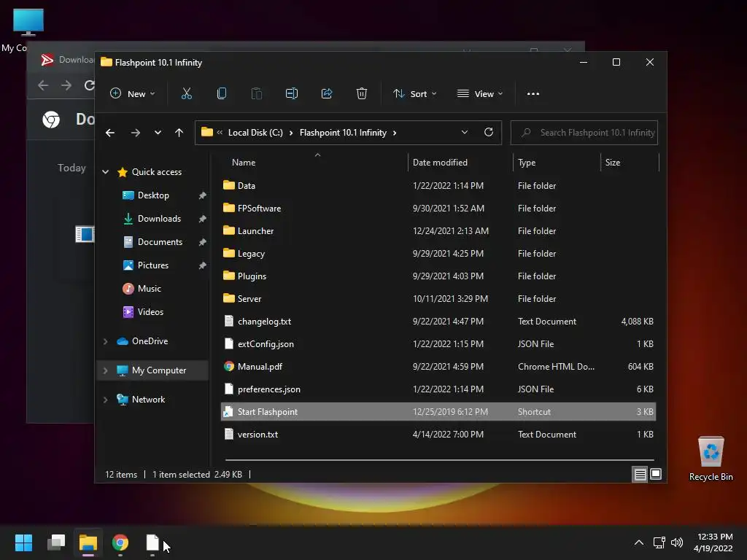This screenshot has width=747, height=560.
Task: Select the Data folder
Action: tap(438, 186)
